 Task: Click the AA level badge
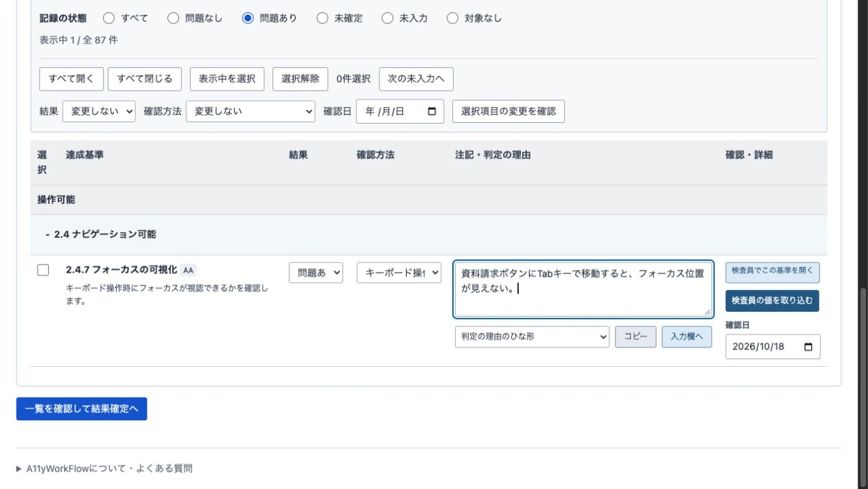189,270
